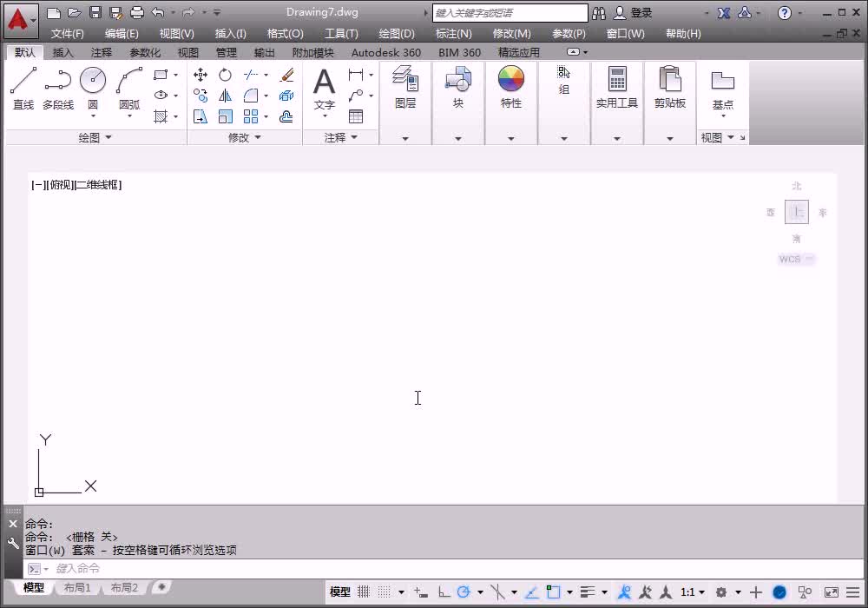Switch to the 布局1 layout tab
The width and height of the screenshot is (868, 608).
77,587
